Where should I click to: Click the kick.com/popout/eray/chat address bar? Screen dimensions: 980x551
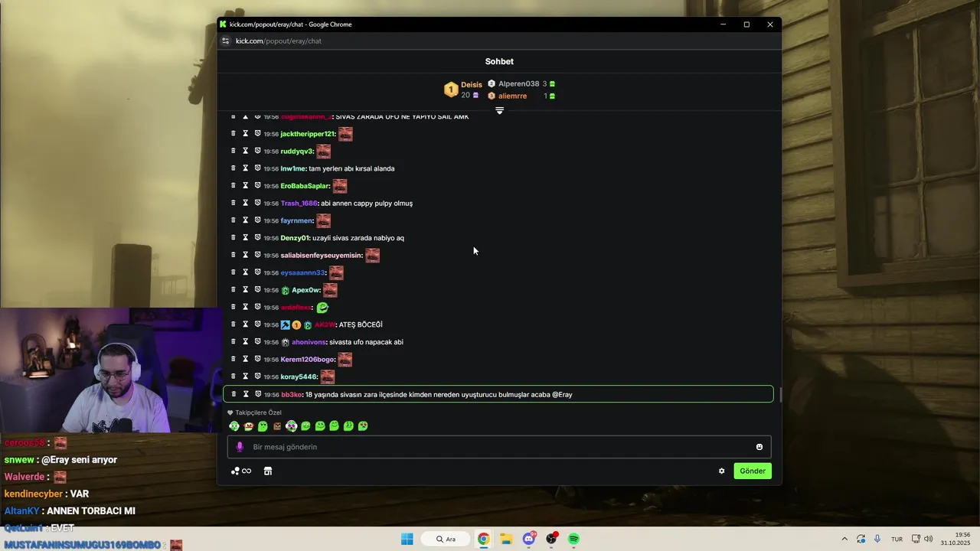point(279,41)
